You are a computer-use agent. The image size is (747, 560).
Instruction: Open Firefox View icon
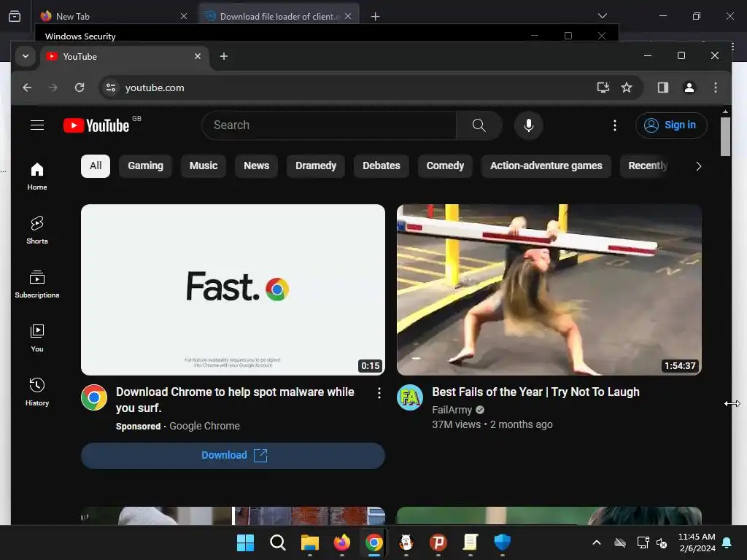coord(15,16)
